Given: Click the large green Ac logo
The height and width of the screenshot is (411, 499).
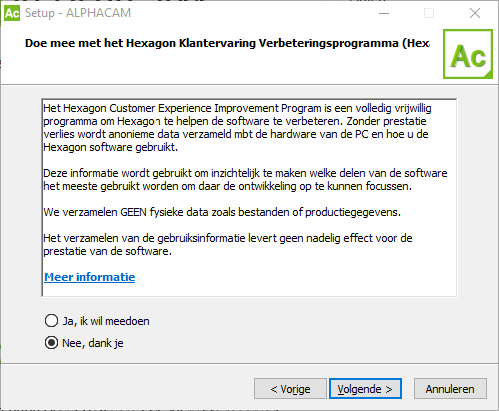Looking at the screenshot, I should click(468, 54).
